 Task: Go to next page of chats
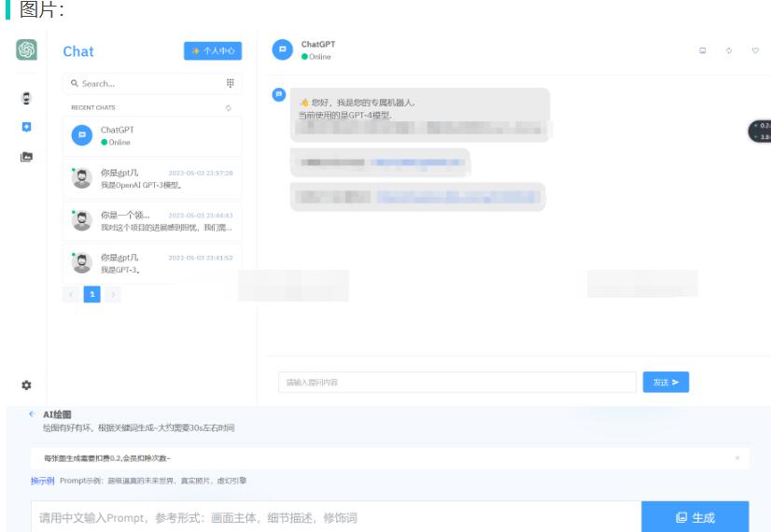click(x=113, y=295)
